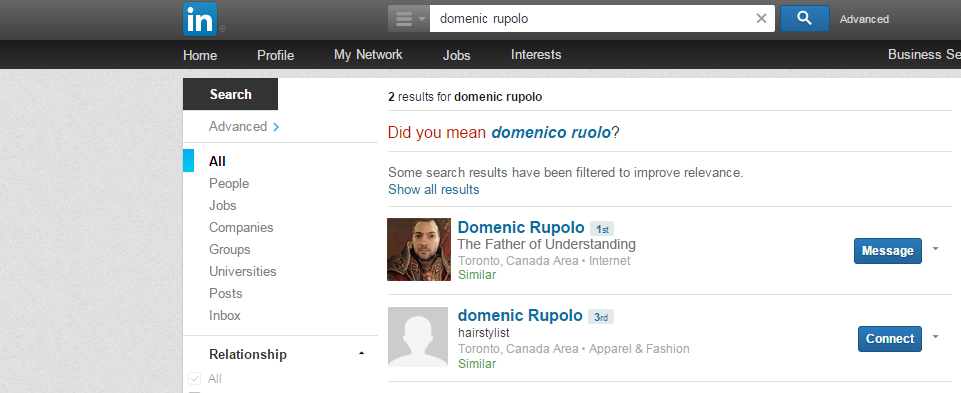Screen dimensions: 961x393
Task: Collapse the Relationship filter section
Action: 361,354
